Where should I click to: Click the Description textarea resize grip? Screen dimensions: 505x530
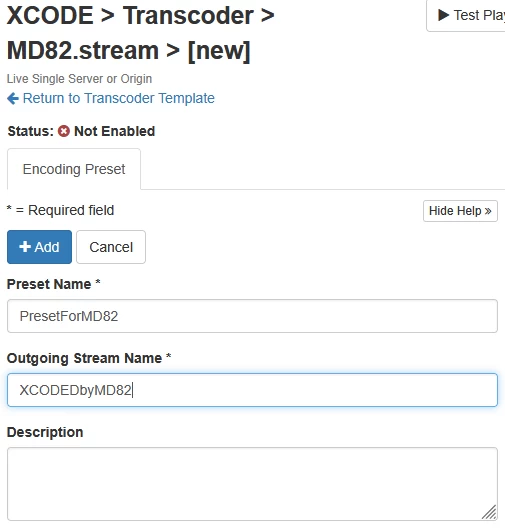(x=489, y=512)
